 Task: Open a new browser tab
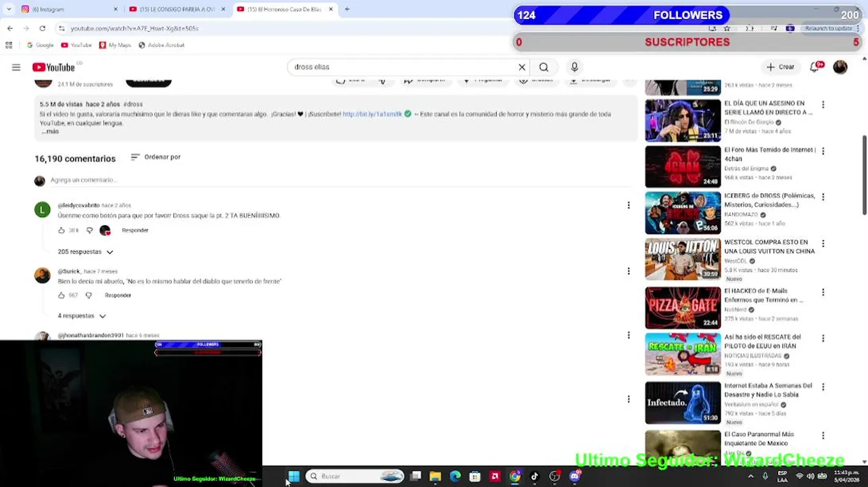tap(347, 9)
